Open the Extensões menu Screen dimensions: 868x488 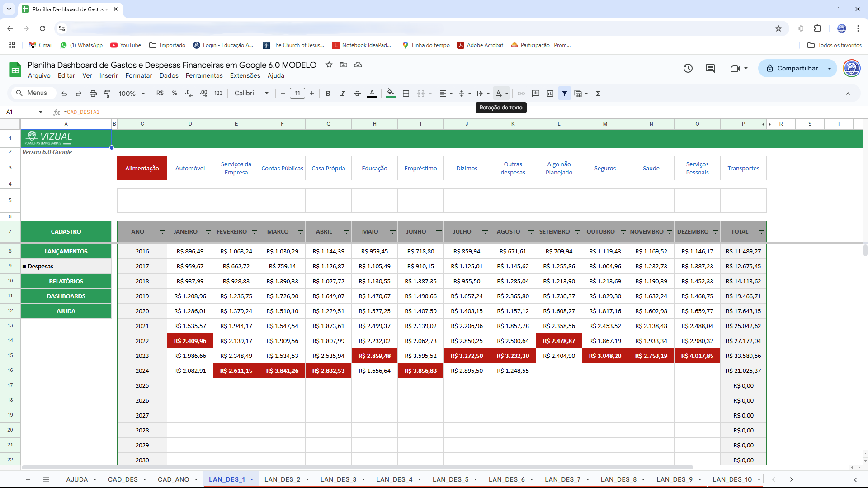tap(245, 75)
